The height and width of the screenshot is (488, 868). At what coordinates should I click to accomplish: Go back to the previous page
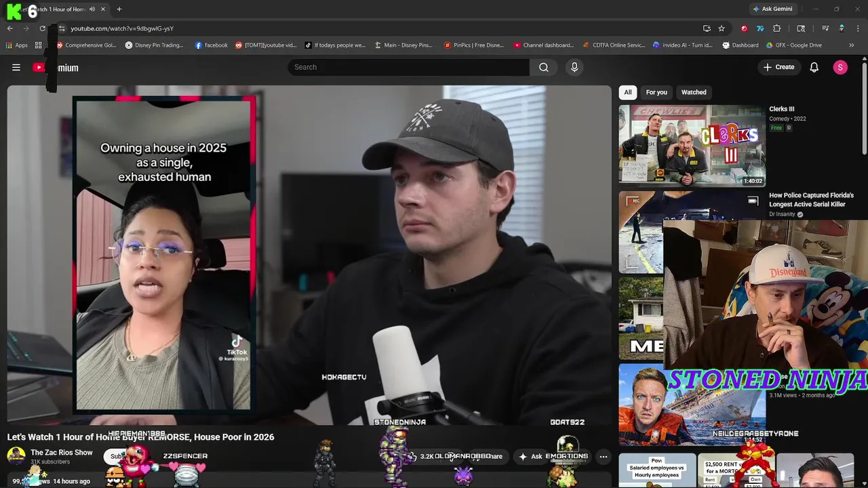point(10,28)
